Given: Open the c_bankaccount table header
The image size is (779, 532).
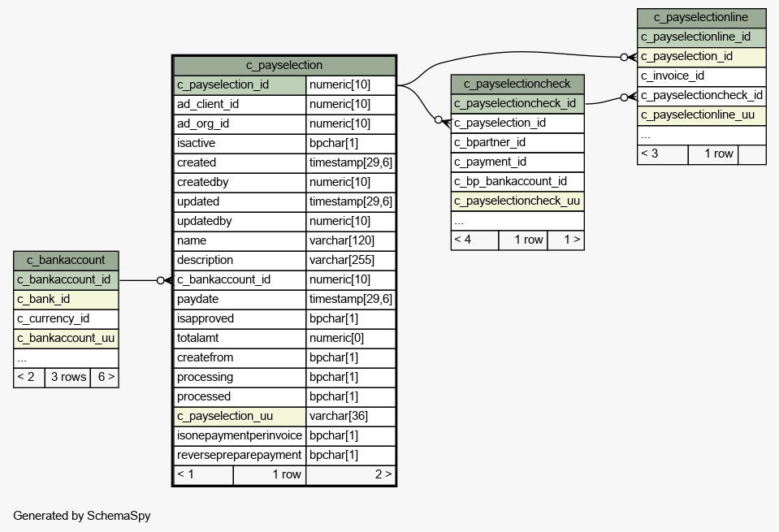Looking at the screenshot, I should 66,260.
